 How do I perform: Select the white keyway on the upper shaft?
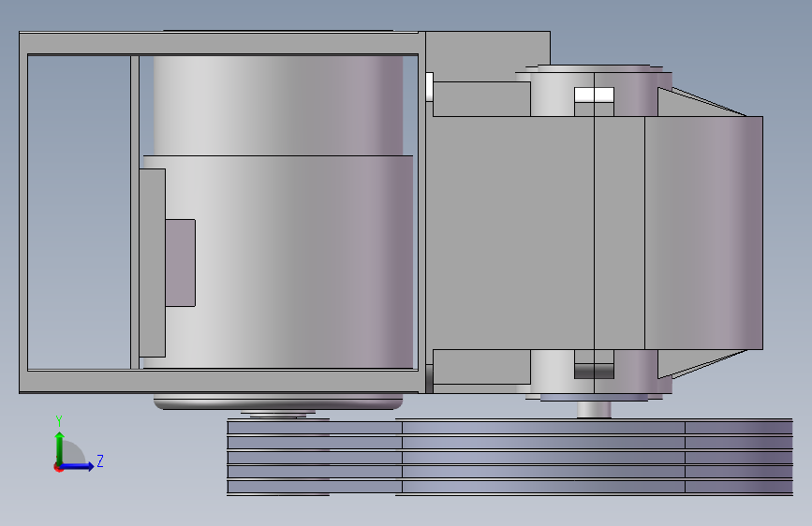594,95
